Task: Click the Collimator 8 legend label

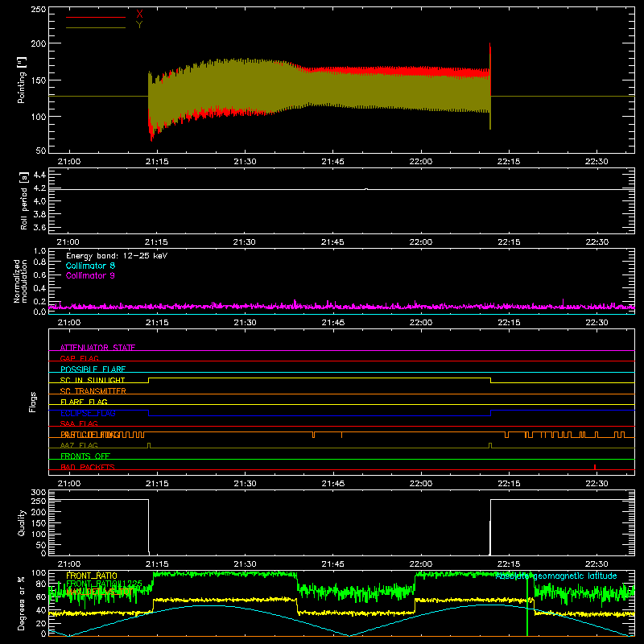Action: [90, 266]
